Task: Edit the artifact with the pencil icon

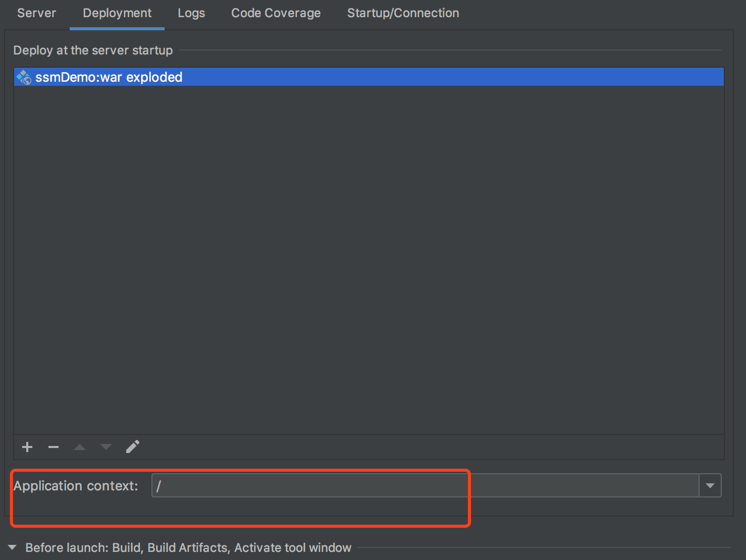Action: tap(133, 446)
